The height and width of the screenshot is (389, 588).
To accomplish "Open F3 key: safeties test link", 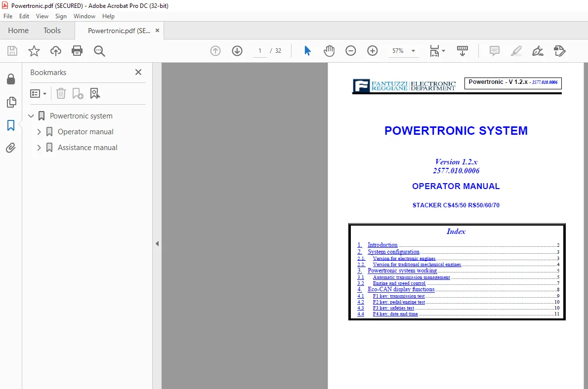I will click(x=393, y=308).
